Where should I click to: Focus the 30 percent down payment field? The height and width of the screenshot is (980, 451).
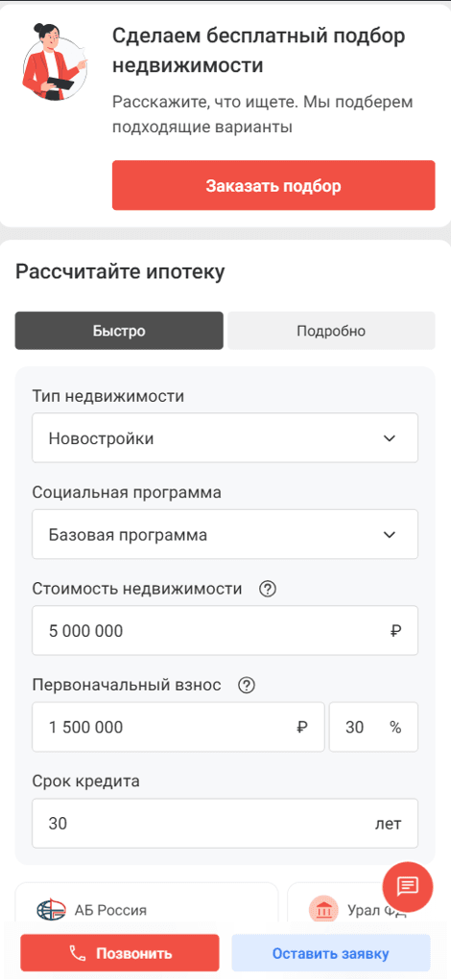[x=373, y=727]
